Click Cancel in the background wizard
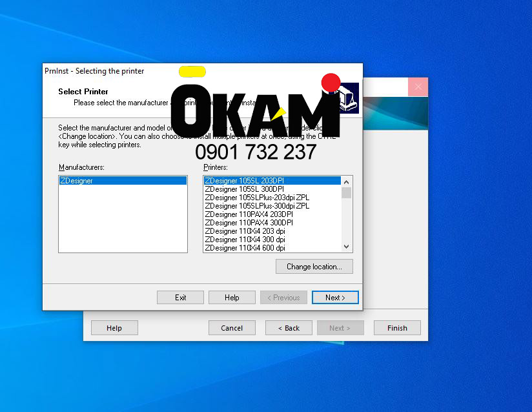532x412 pixels. click(x=232, y=328)
